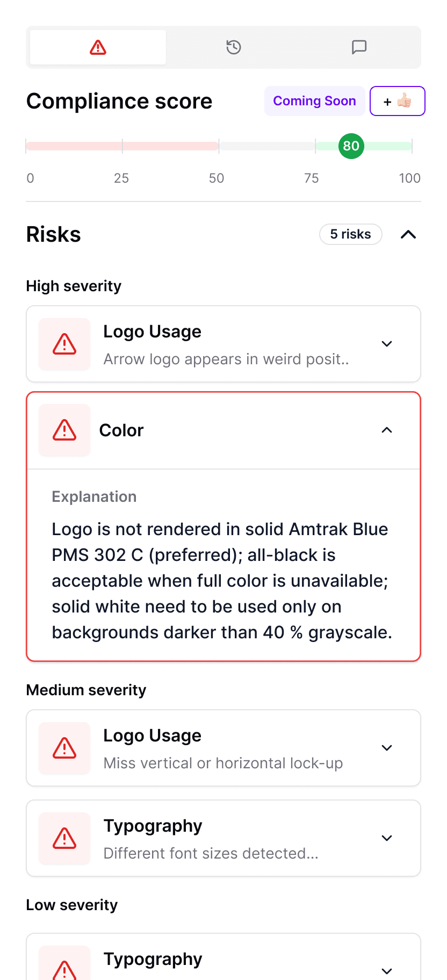Expand the low severity Typography risk
The width and height of the screenshot is (447, 980).
(387, 970)
